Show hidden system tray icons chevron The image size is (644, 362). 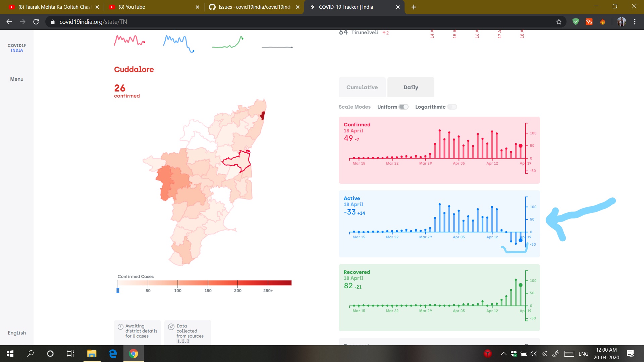tap(503, 354)
